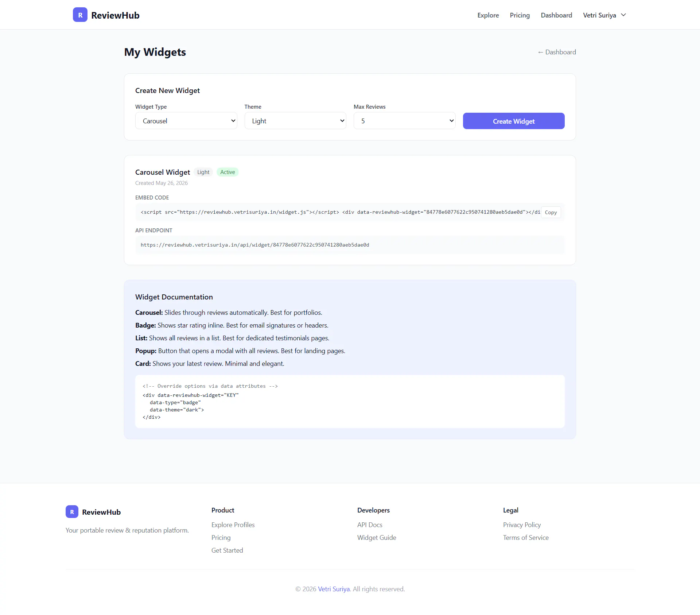Click the Widget Documentation heading
Image resolution: width=700 pixels, height=615 pixels.
[174, 297]
